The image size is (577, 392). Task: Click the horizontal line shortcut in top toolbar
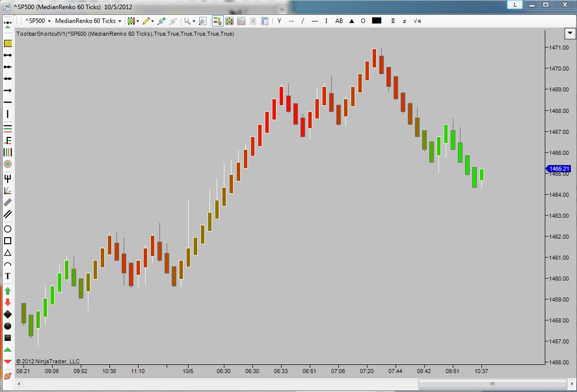tap(315, 21)
